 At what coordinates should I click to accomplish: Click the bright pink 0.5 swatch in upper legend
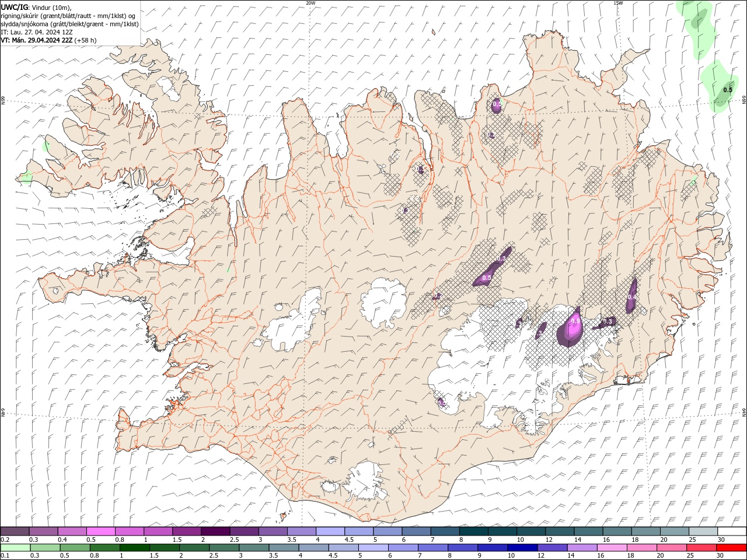click(100, 531)
